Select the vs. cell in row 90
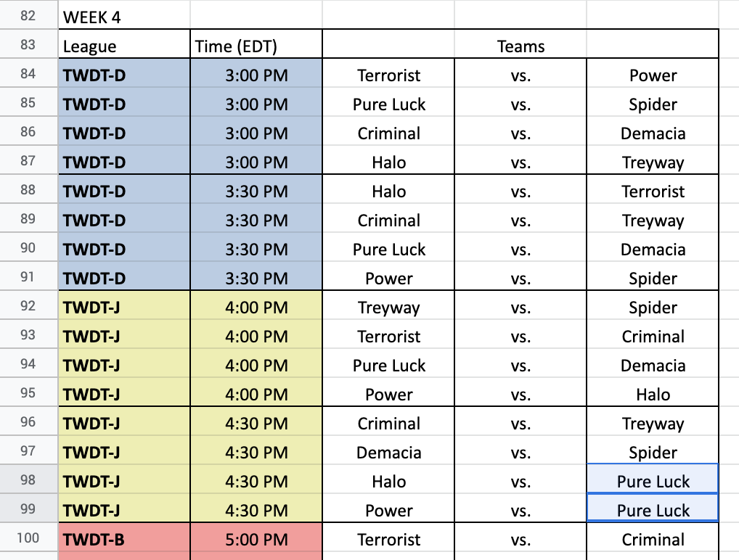 520,248
